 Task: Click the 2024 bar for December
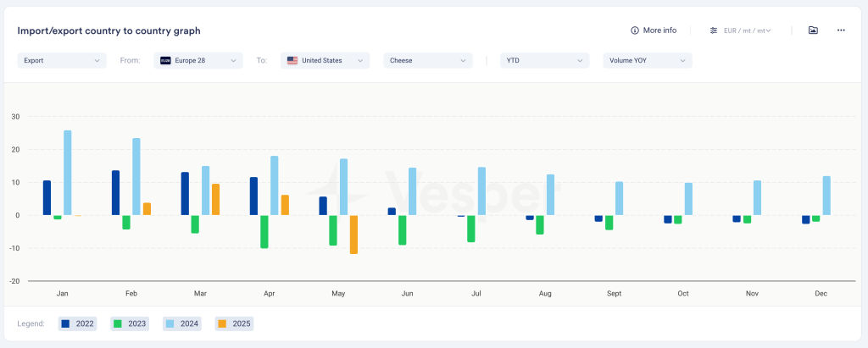826,196
